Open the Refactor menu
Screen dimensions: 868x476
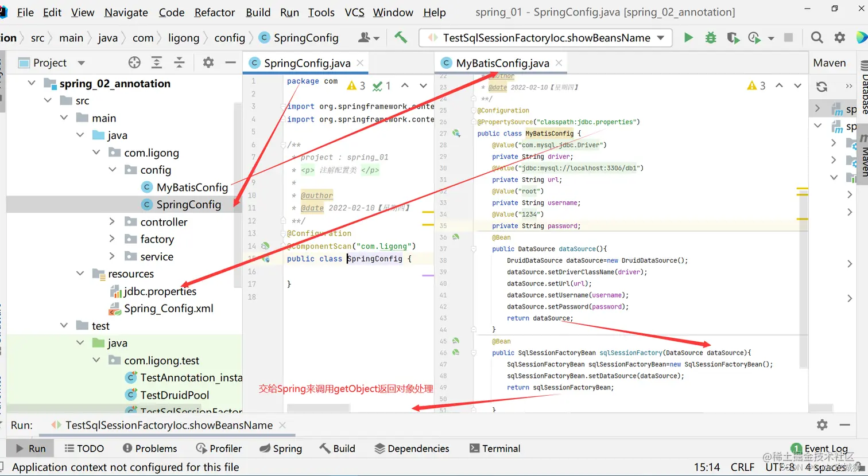point(215,12)
